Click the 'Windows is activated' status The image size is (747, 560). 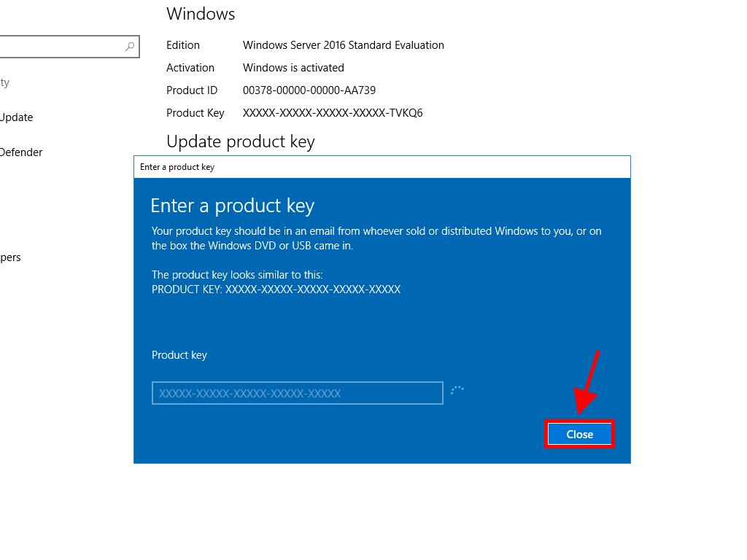[x=293, y=68]
